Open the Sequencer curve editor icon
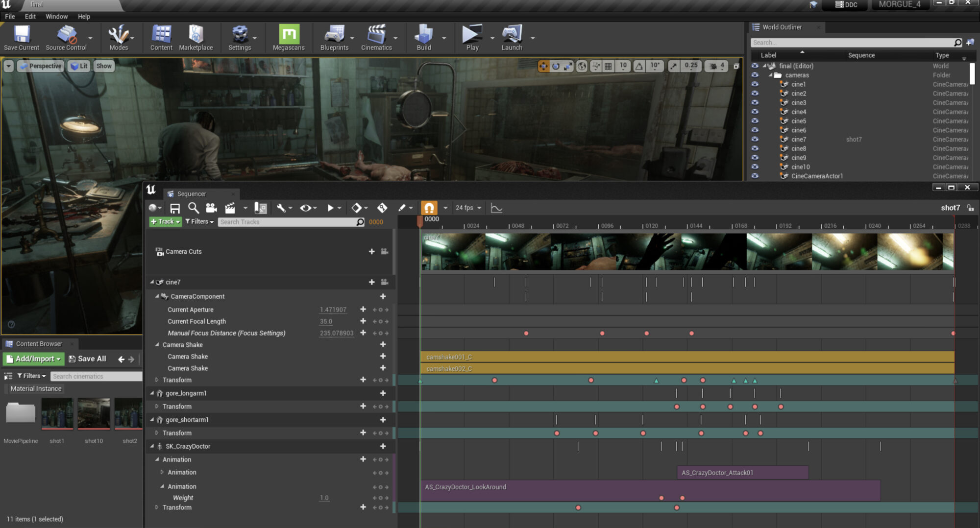Viewport: 980px width, 528px height. (496, 208)
